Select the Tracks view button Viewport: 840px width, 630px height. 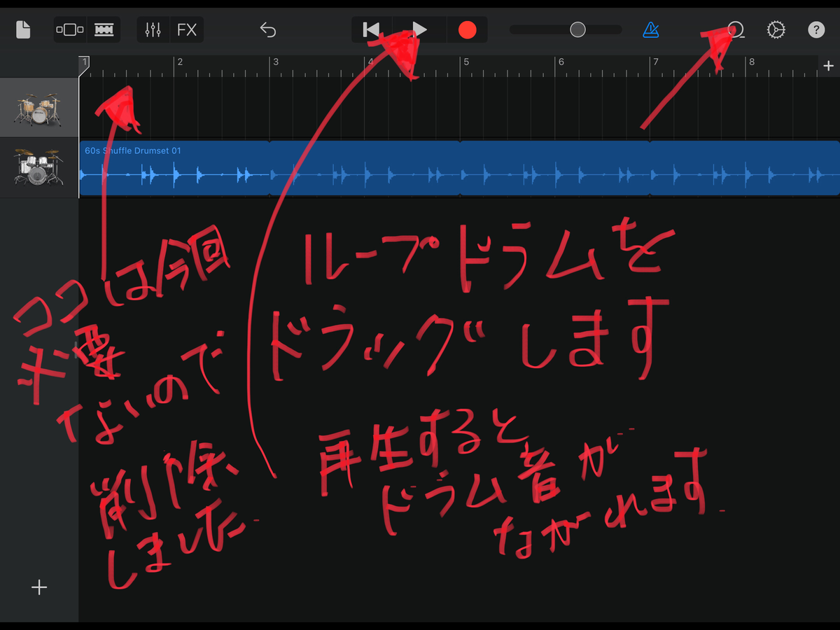(x=104, y=30)
